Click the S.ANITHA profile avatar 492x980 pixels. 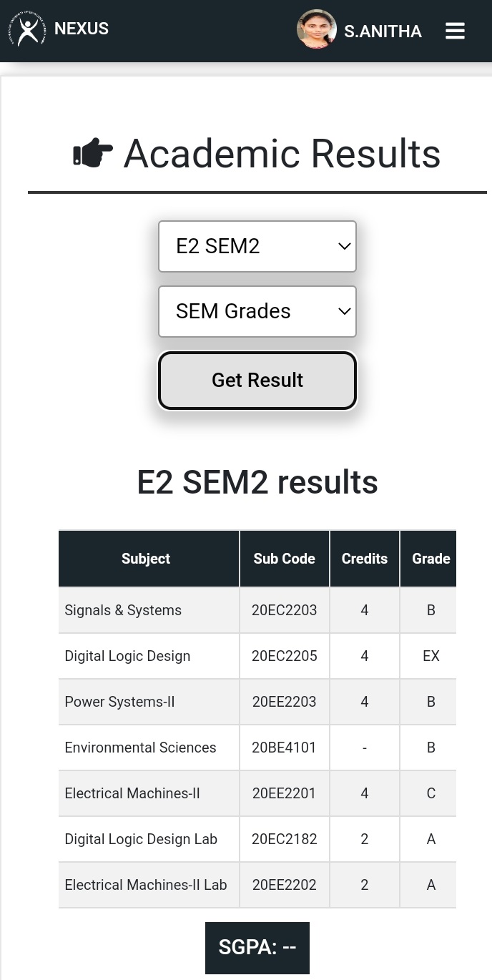point(317,29)
